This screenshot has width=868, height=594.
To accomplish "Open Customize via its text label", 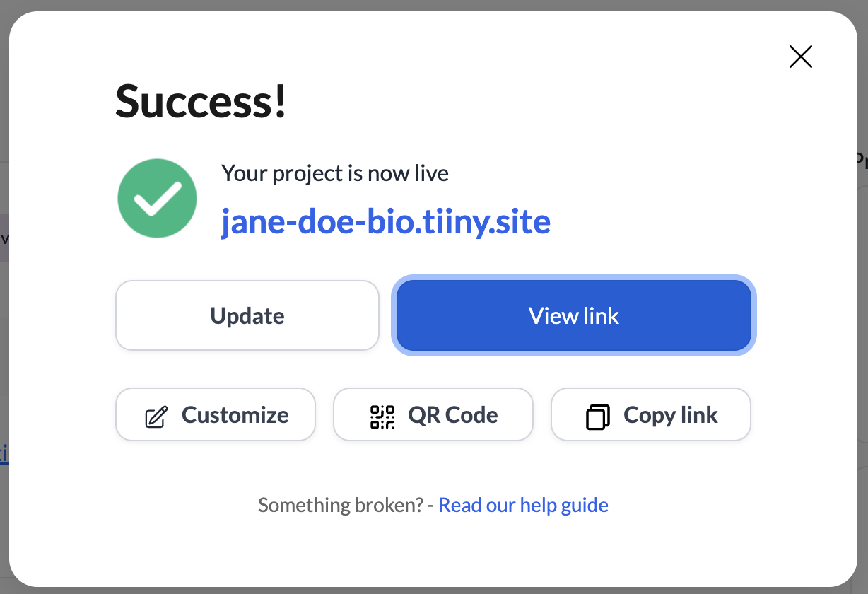I will coord(235,415).
